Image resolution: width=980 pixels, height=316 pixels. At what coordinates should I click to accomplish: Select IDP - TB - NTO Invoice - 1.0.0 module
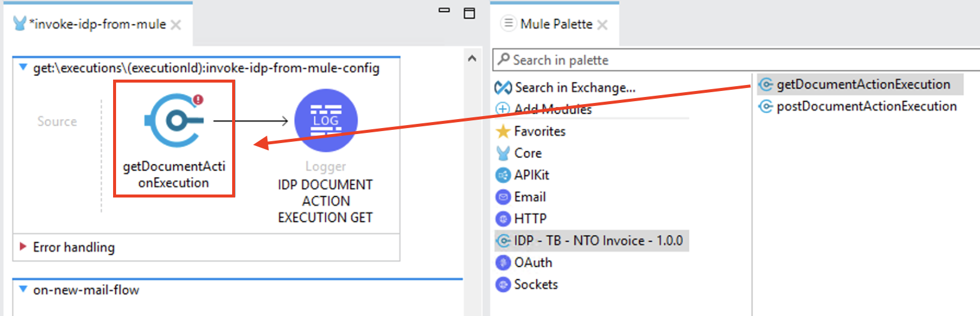(x=592, y=241)
